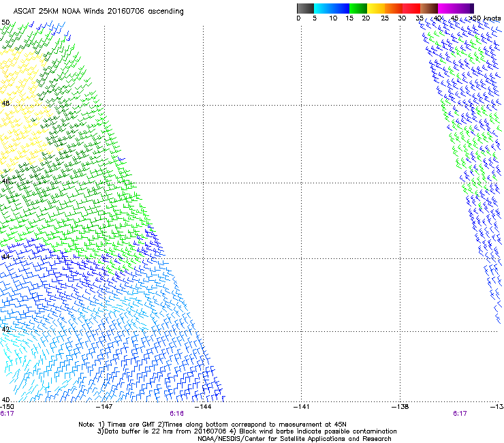504x443 pixels.
Task: Click the ">50 knots" scale label
Action: [485, 18]
